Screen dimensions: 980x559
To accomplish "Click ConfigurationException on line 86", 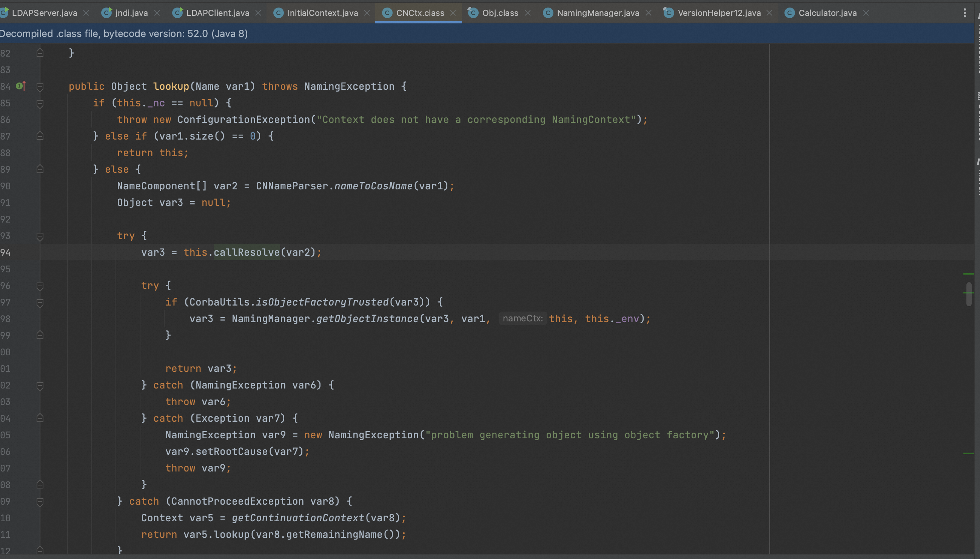I will tap(243, 120).
